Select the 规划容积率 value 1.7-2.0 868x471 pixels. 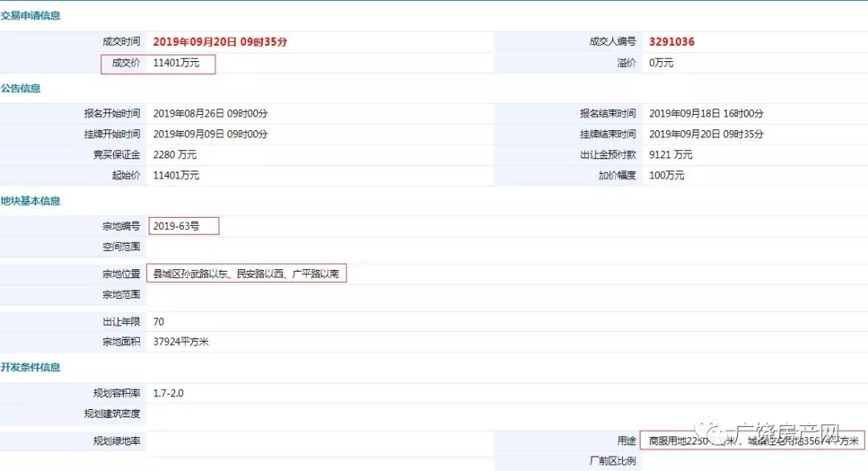(168, 393)
